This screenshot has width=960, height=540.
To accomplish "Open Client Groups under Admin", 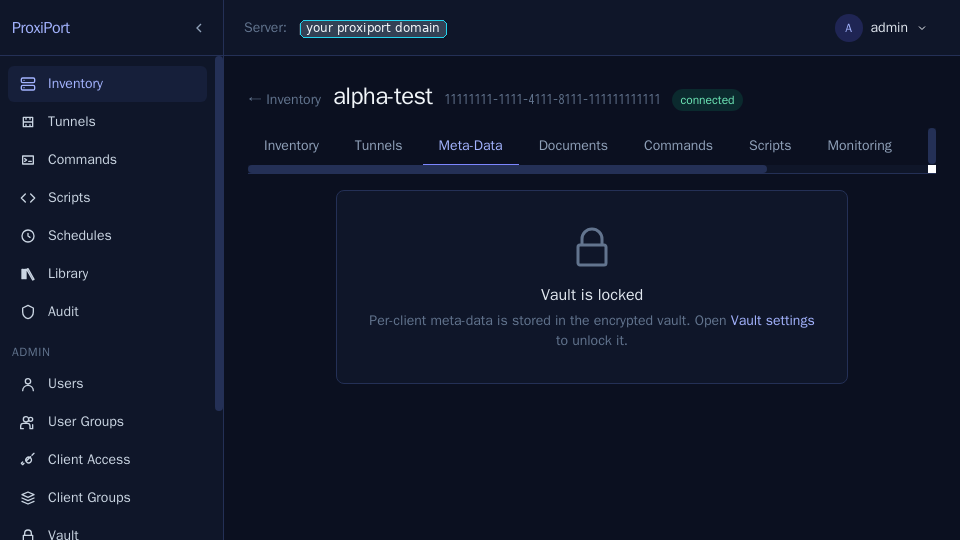I will coord(107,498).
